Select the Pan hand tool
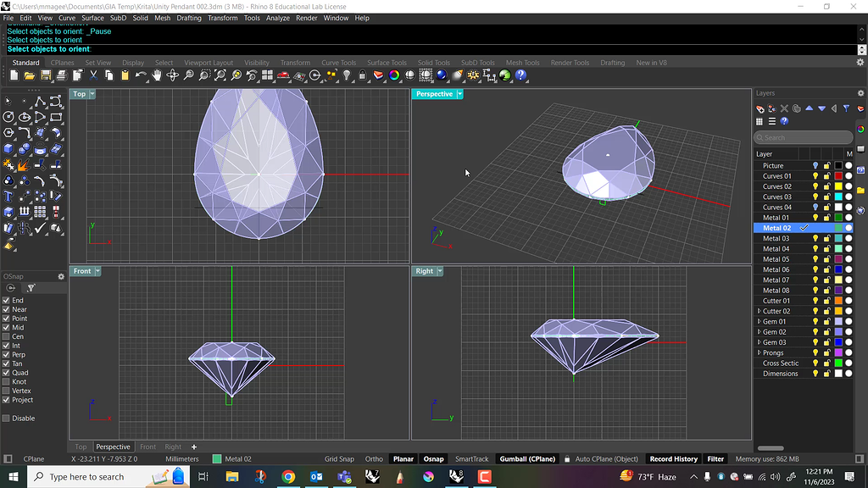868x488 pixels. (157, 75)
